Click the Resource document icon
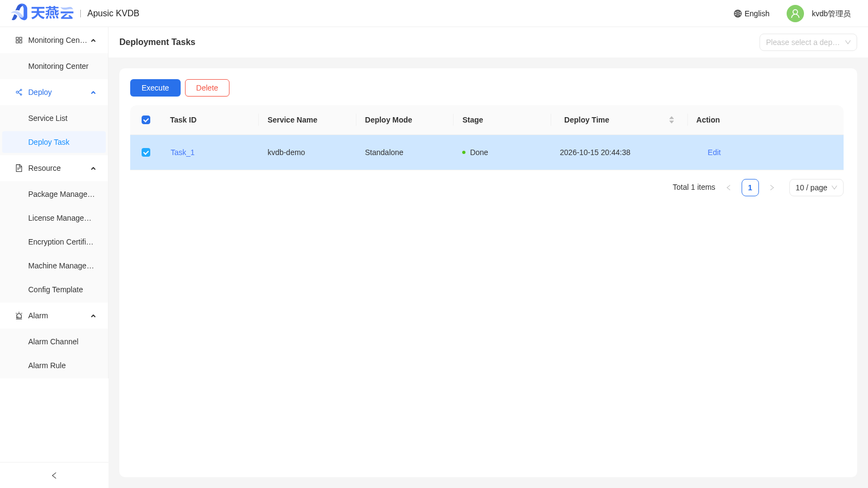 pyautogui.click(x=19, y=168)
